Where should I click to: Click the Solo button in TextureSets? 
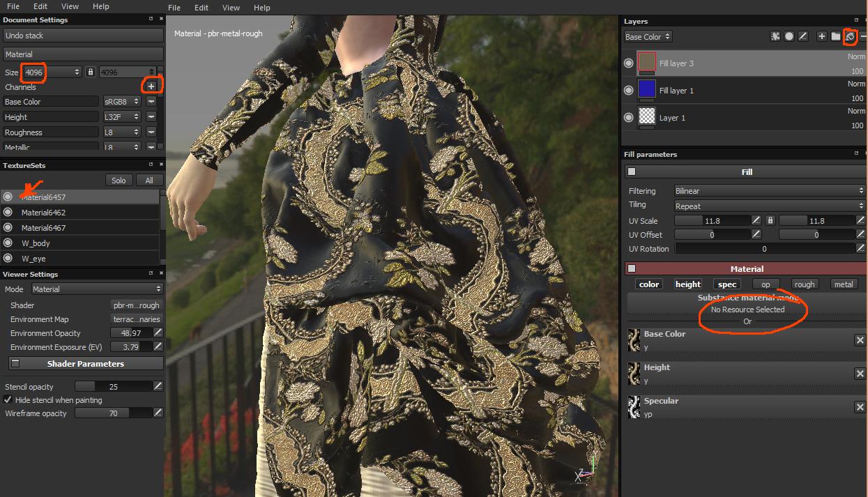pyautogui.click(x=119, y=181)
